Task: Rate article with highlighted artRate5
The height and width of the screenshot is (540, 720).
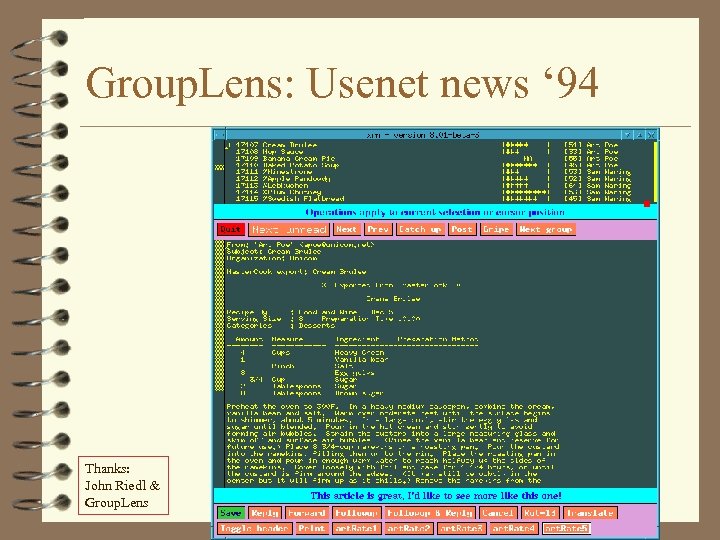Action: 566,529
